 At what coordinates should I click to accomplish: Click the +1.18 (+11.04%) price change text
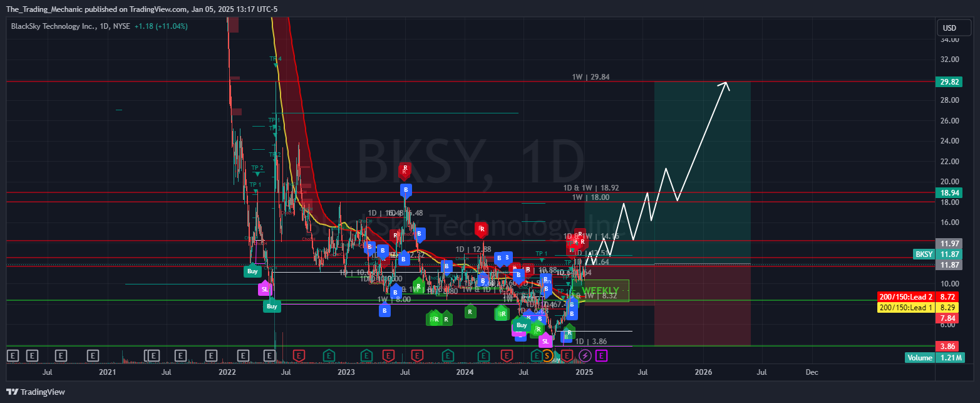coord(161,26)
